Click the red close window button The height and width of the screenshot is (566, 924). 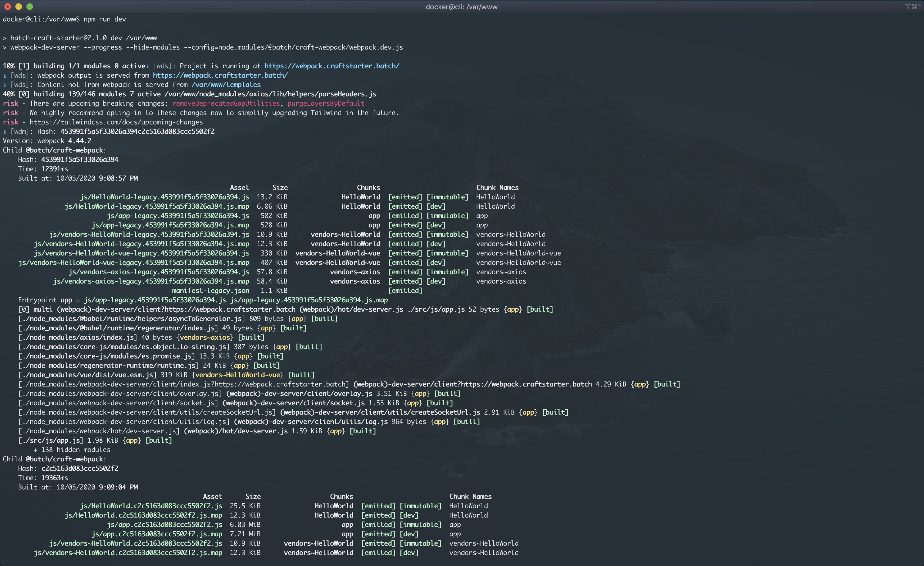pos(7,6)
